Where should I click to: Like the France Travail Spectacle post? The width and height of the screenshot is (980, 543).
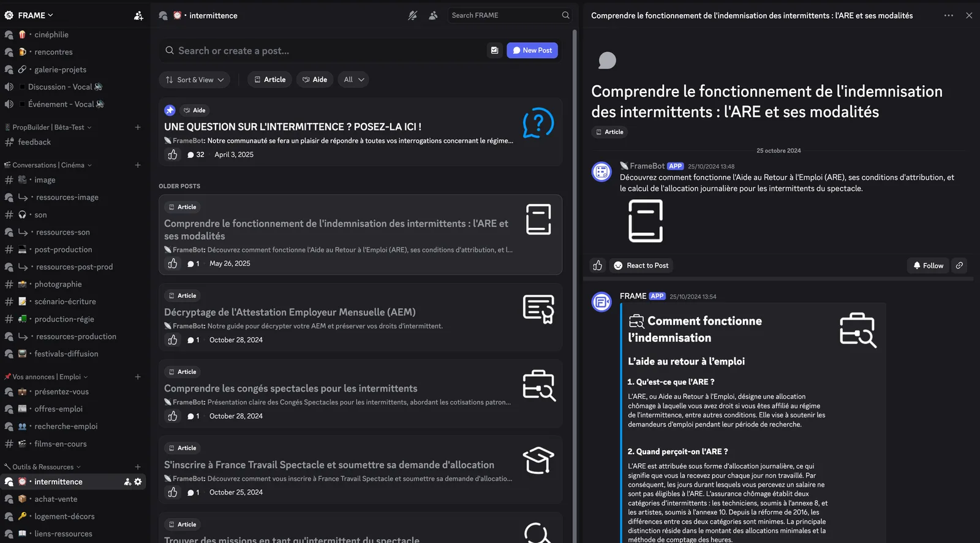pos(173,492)
